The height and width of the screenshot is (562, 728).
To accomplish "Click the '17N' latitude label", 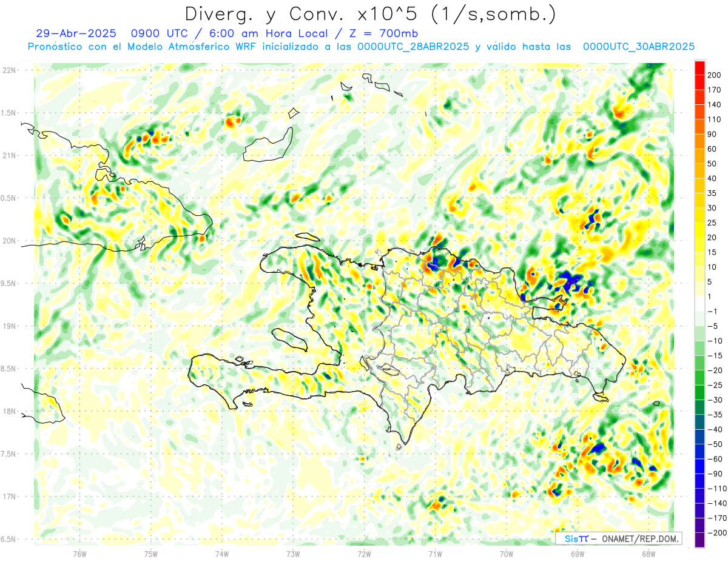I will pyautogui.click(x=9, y=497).
